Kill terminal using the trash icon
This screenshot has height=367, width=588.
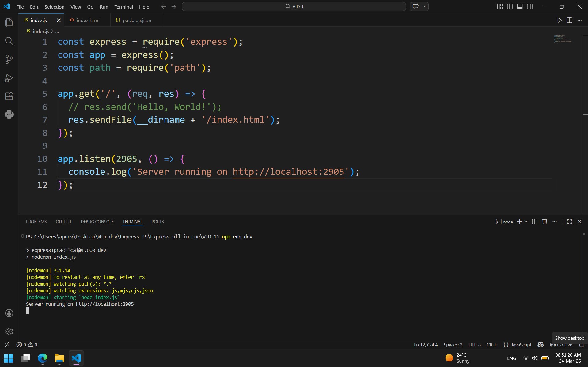click(544, 222)
